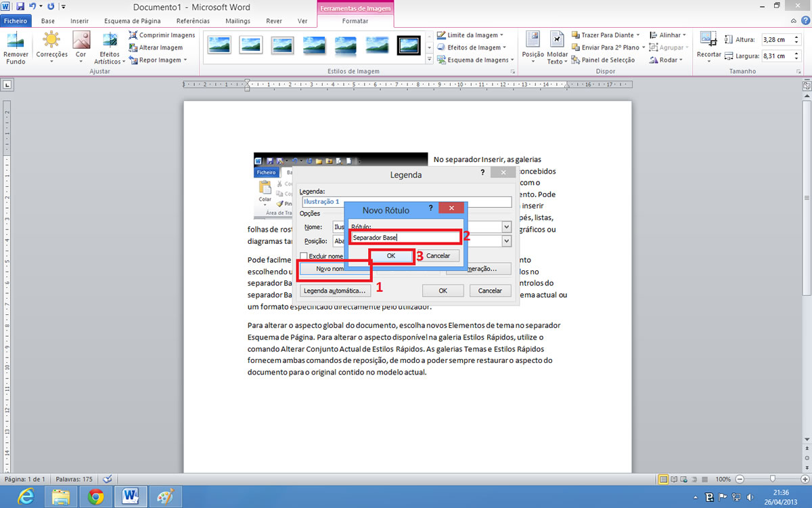The image size is (812, 508).
Task: Click Cancelar in the Novo Rótulo dialog
Action: coord(438,256)
